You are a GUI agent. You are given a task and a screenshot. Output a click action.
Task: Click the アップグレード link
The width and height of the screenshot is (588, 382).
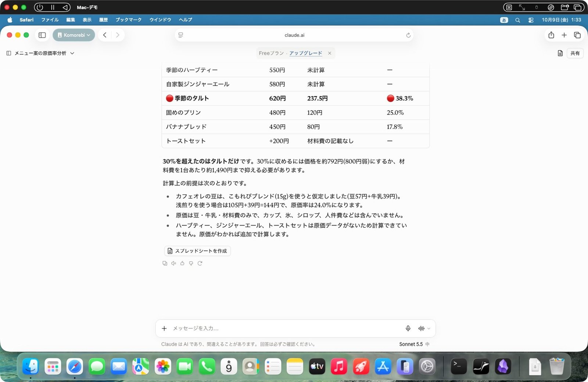click(306, 53)
